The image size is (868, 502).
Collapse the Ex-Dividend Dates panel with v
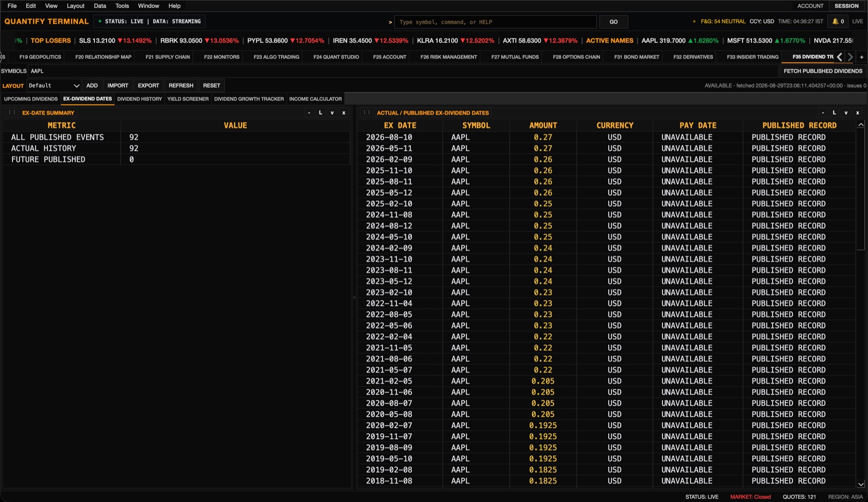point(846,113)
